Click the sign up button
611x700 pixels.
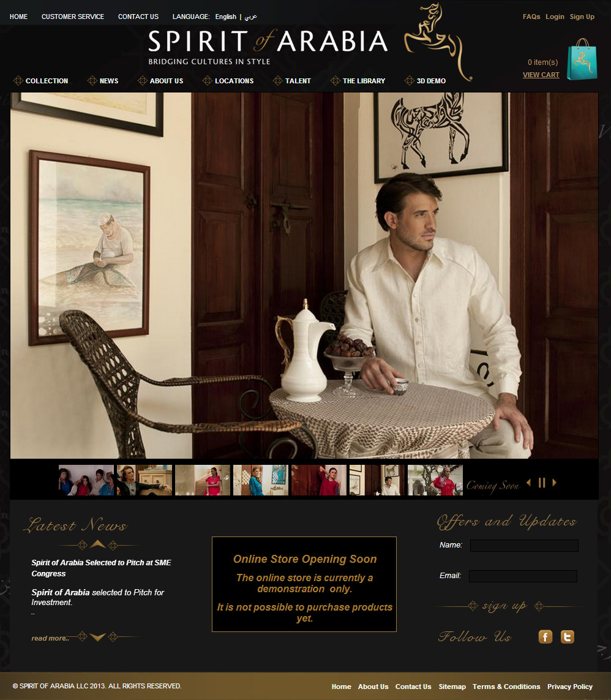pyautogui.click(x=504, y=606)
